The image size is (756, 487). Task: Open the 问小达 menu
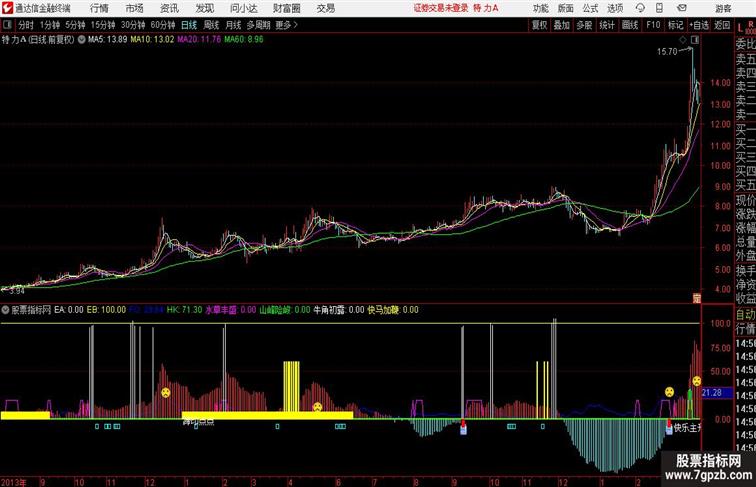pos(243,8)
